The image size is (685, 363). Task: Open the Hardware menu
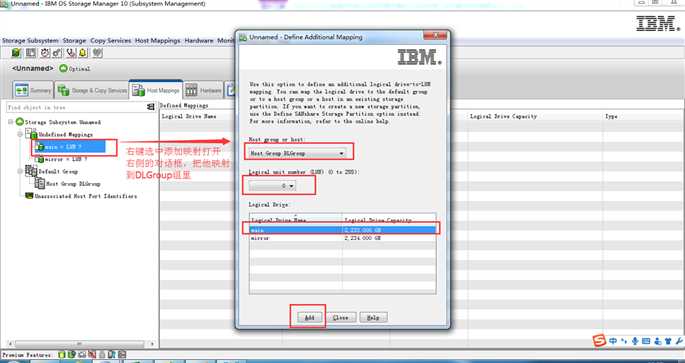(199, 41)
